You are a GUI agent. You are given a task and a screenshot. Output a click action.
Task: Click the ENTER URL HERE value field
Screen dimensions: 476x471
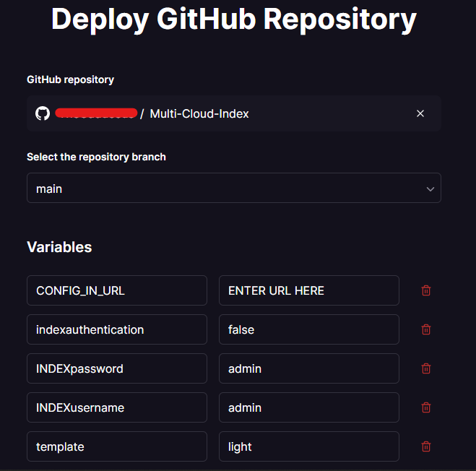coord(309,290)
